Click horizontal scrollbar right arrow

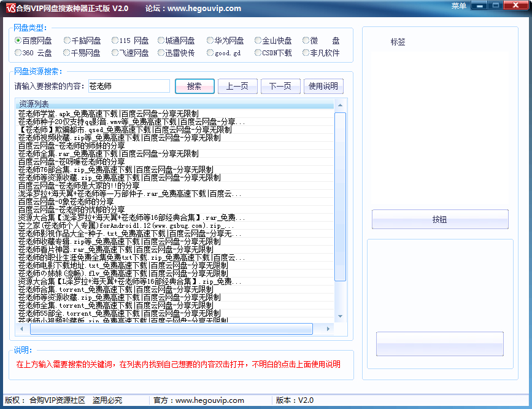328,329
